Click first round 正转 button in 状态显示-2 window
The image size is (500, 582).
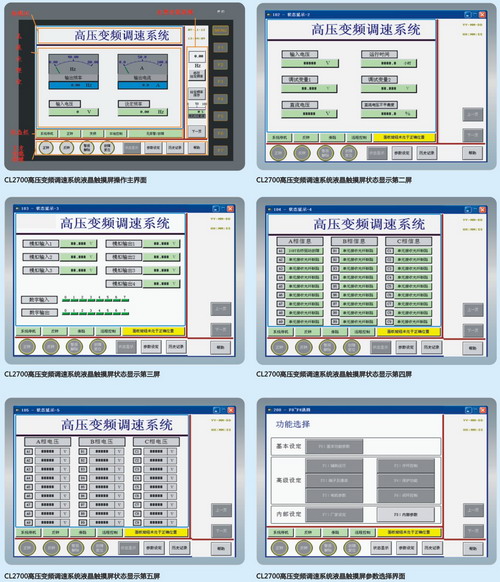[x=278, y=153]
